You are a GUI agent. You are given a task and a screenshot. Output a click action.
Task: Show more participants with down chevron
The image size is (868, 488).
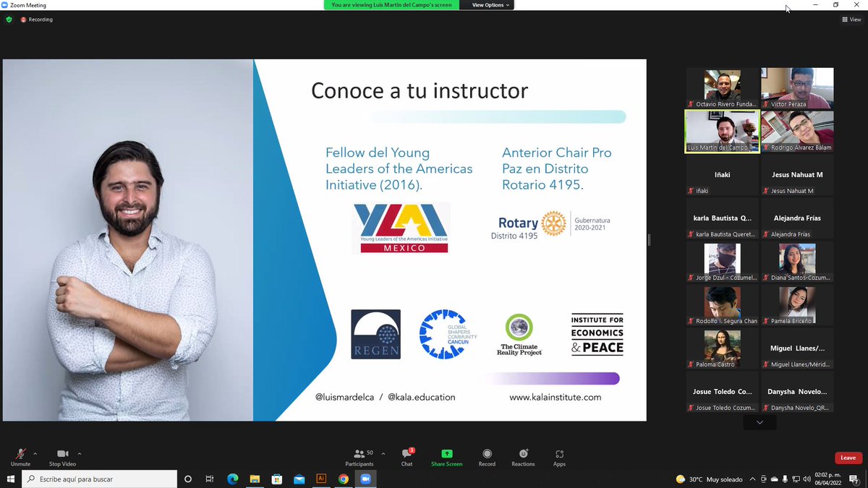[x=759, y=422]
